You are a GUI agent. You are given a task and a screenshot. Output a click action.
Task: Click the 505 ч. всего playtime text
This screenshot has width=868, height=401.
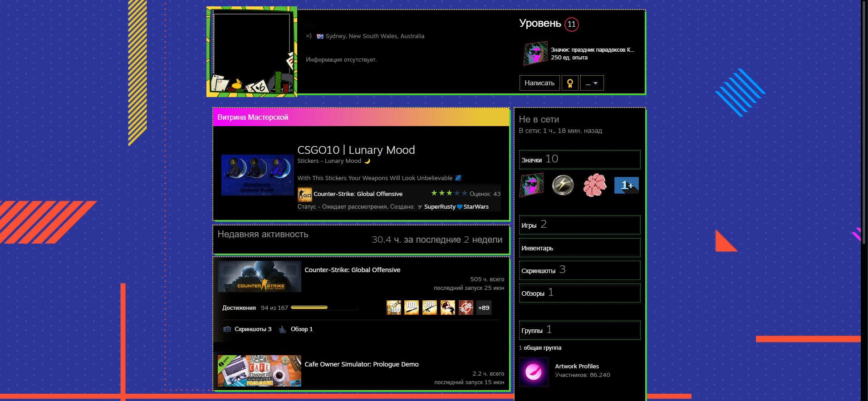click(487, 279)
